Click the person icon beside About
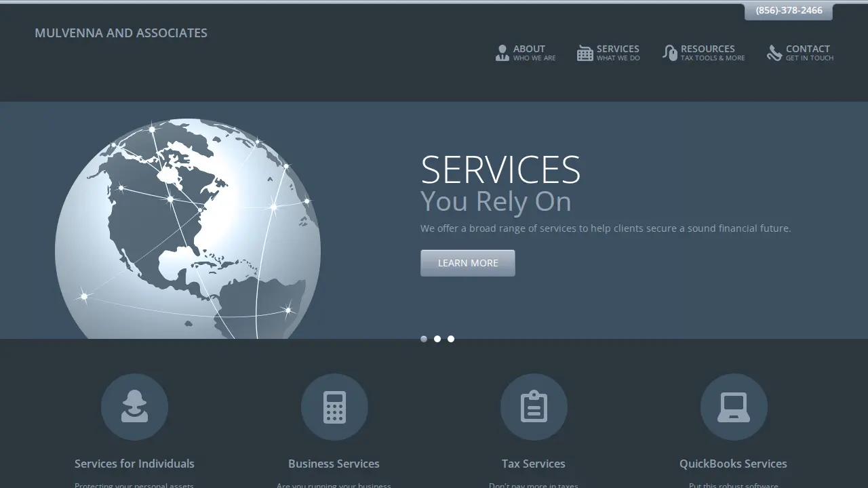Viewport: 868px width, 488px height. [x=502, y=53]
